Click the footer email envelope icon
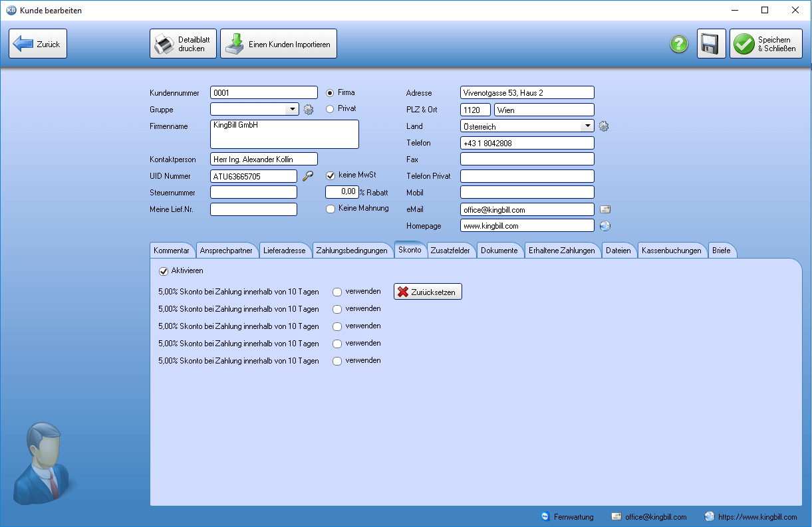 point(616,516)
